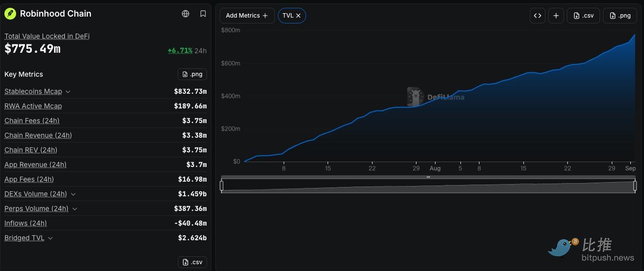Click the Total Value Locked in DeFi label

click(47, 36)
